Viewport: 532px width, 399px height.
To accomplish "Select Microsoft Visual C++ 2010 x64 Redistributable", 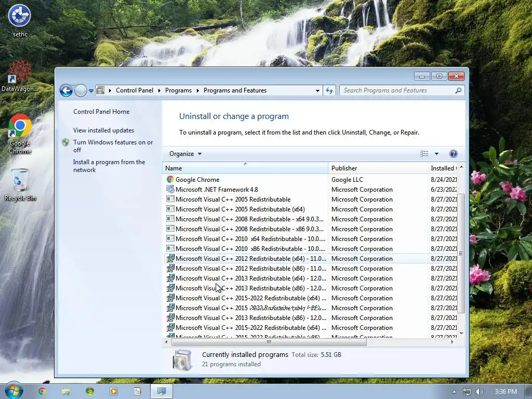I will coord(250,238).
